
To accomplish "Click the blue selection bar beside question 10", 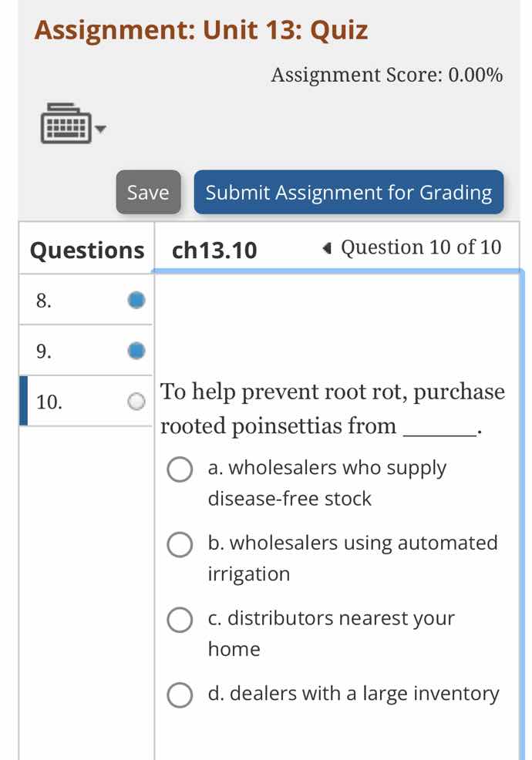I will pos(24,401).
